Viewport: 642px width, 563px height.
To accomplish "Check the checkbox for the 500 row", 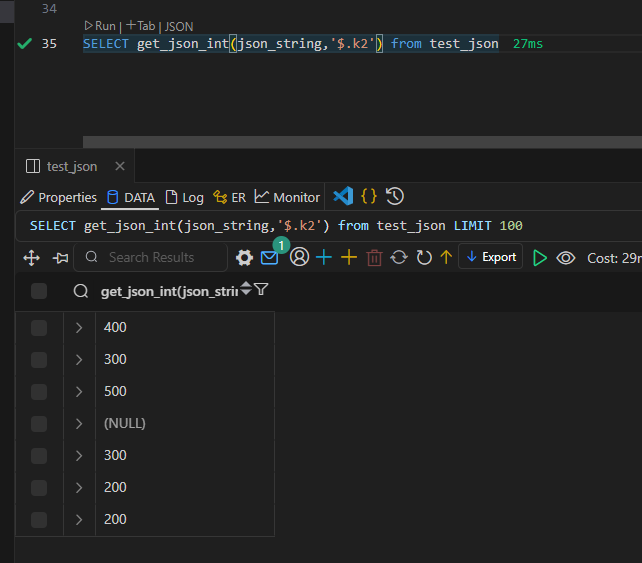I will [39, 392].
